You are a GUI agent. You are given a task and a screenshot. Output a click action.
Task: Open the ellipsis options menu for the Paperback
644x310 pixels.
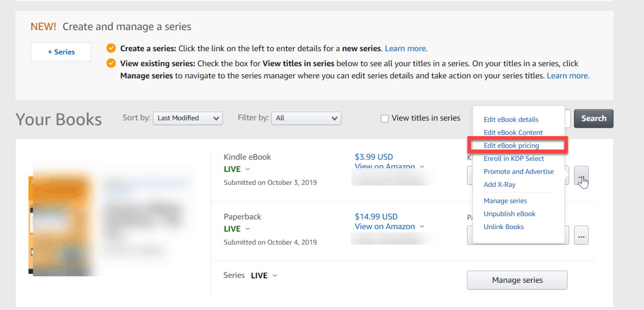coord(581,235)
